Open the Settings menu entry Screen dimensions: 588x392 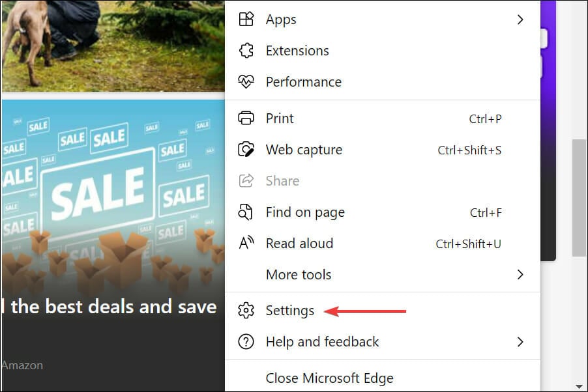[383, 311]
